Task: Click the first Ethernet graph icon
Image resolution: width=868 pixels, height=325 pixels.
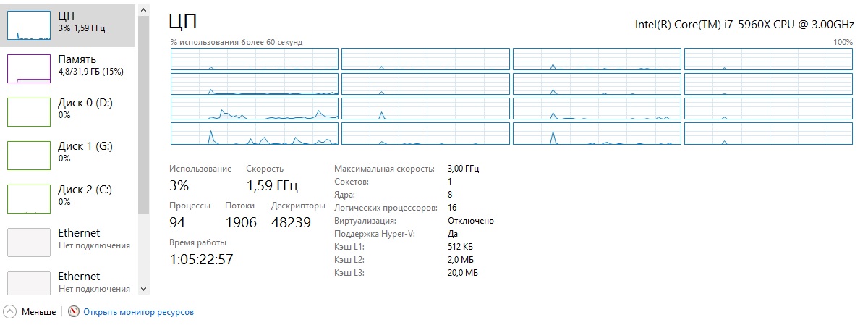Action: click(x=29, y=242)
